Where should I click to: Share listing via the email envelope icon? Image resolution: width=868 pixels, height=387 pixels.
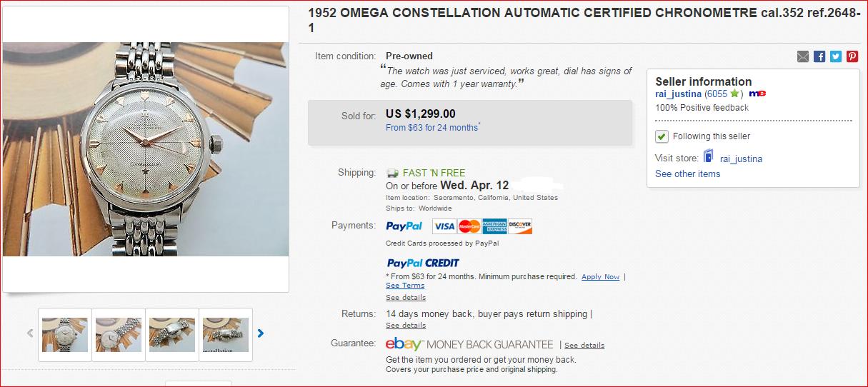[x=803, y=56]
